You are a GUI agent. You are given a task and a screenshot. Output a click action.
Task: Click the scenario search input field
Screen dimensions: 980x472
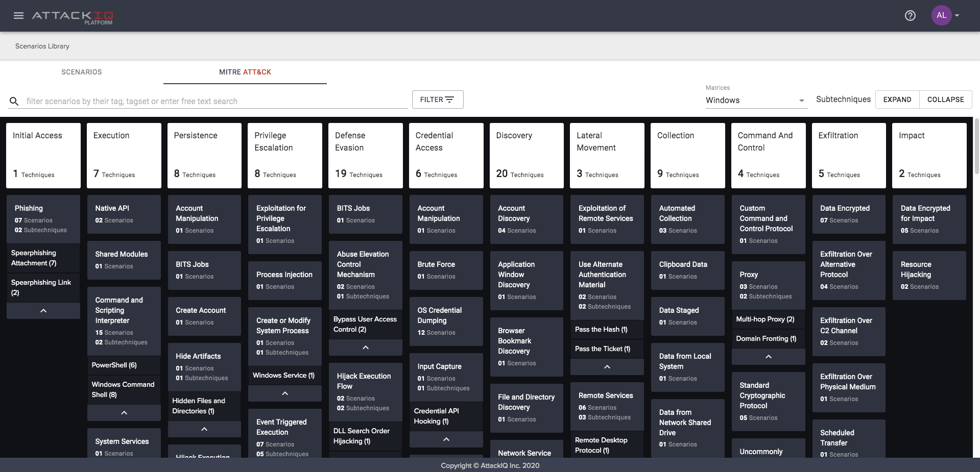[x=204, y=101]
